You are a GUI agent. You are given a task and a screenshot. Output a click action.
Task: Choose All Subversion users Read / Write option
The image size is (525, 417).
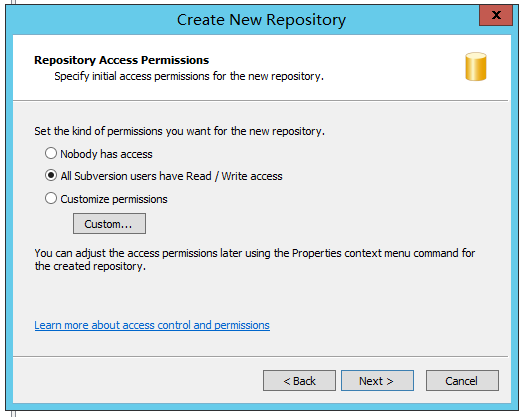(51, 176)
